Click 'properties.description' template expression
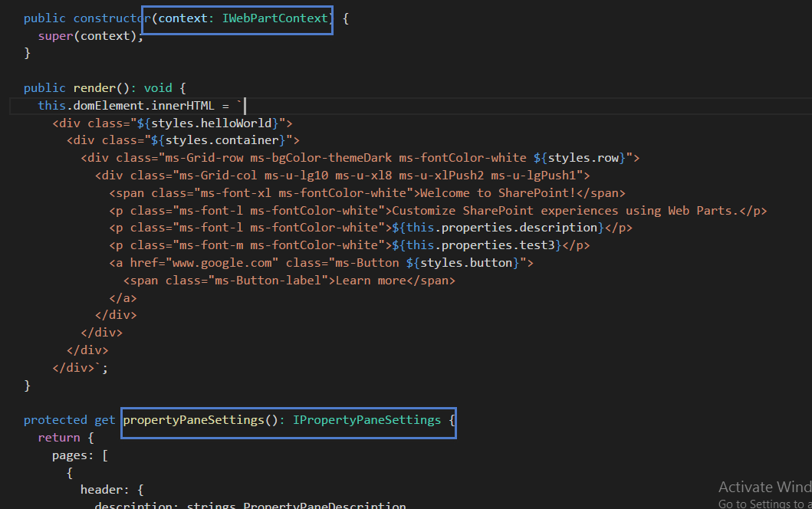Viewport: 812px width, 509px height. 519,228
